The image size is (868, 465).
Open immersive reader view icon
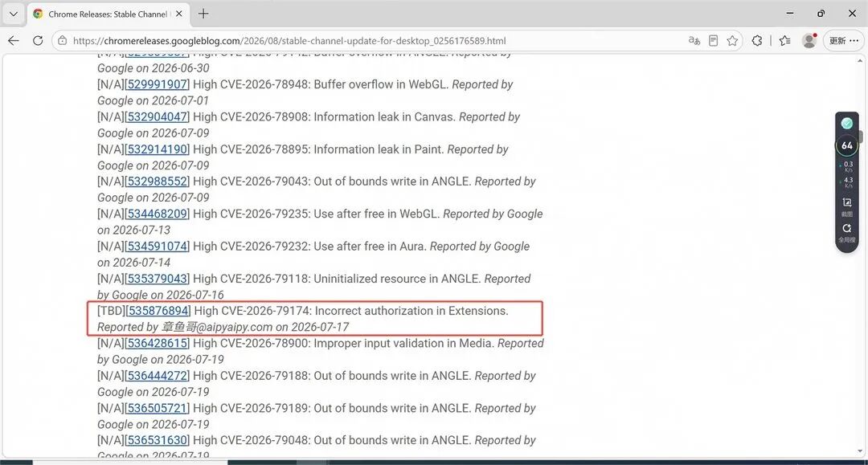714,40
